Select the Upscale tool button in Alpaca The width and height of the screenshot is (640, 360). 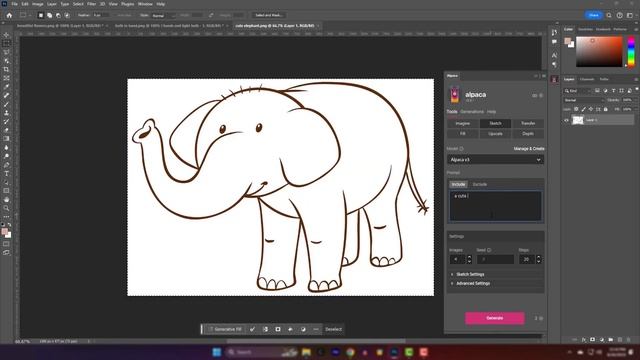495,133
